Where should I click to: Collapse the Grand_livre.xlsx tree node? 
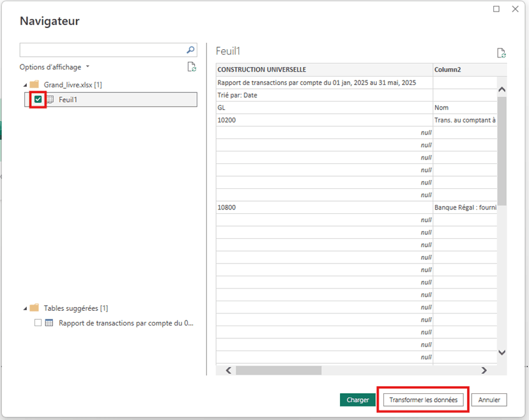(x=26, y=84)
